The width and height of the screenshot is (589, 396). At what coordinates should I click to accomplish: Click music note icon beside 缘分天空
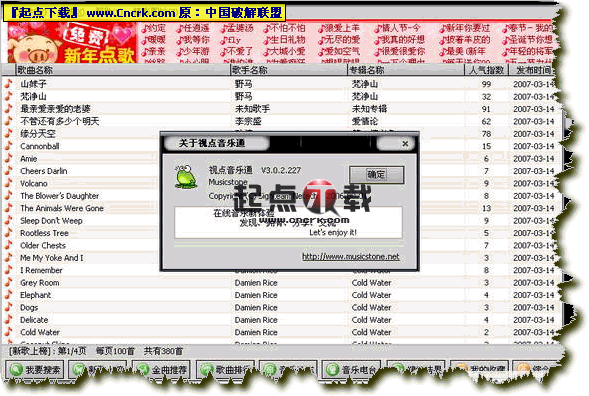click(x=8, y=133)
